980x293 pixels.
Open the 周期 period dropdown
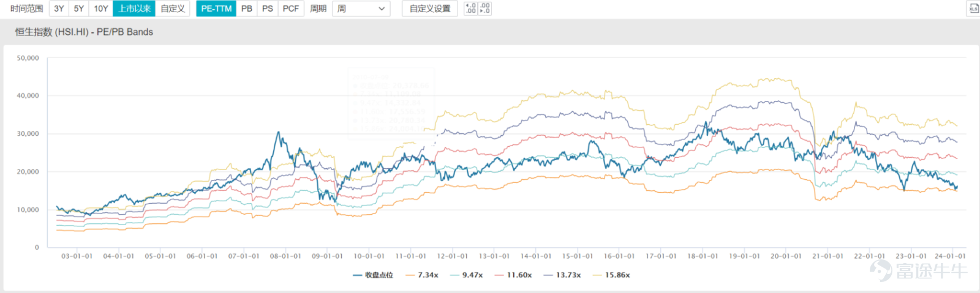tap(361, 9)
